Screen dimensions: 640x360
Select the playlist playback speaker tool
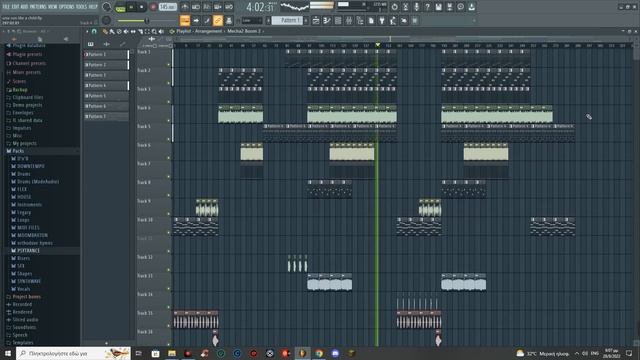pos(161,31)
